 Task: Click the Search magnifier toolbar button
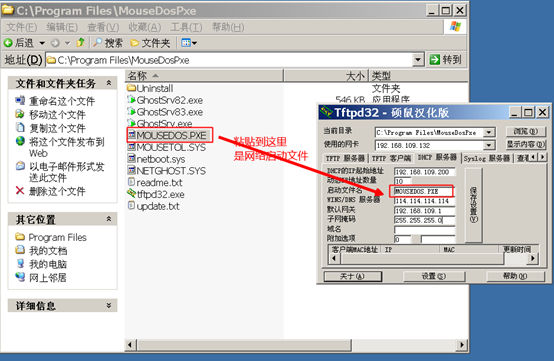tap(108, 43)
